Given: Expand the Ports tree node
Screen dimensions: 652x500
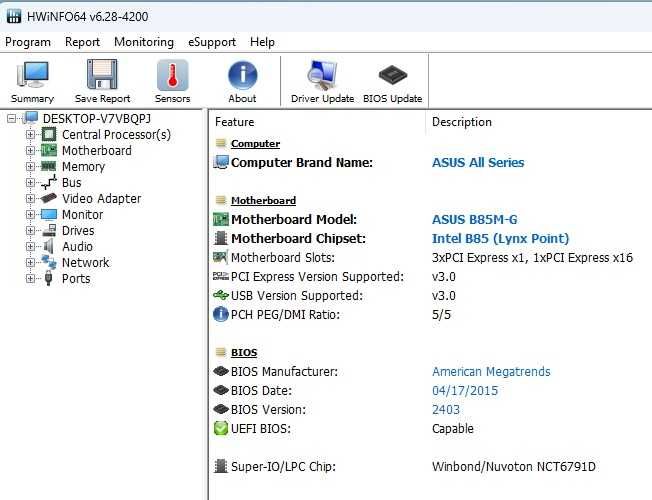Looking at the screenshot, I should (x=30, y=278).
